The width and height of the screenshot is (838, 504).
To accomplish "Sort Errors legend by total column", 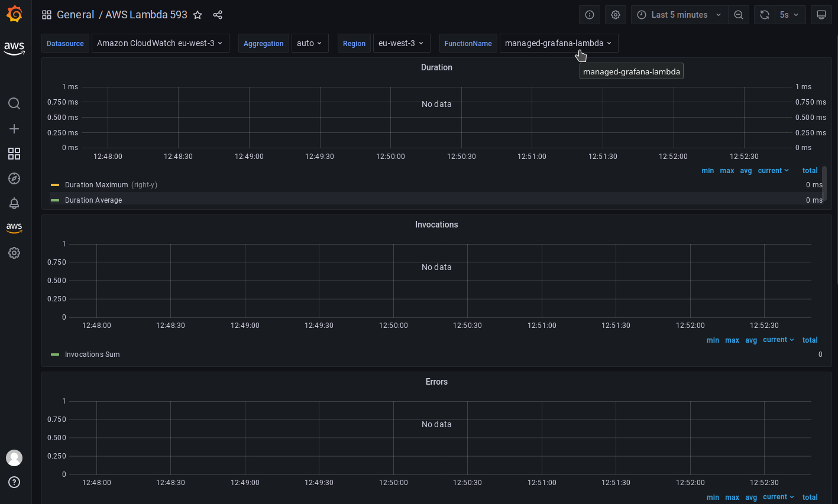I will pos(810,498).
